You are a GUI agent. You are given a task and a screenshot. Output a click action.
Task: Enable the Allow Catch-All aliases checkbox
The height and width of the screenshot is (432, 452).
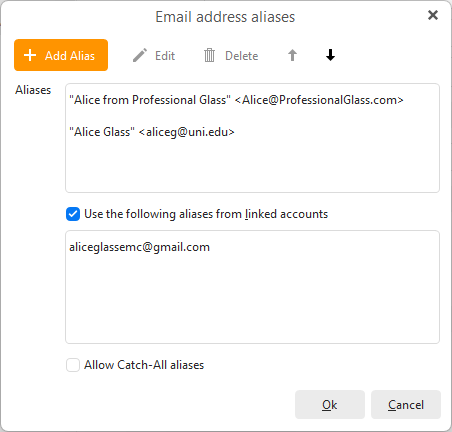point(73,365)
